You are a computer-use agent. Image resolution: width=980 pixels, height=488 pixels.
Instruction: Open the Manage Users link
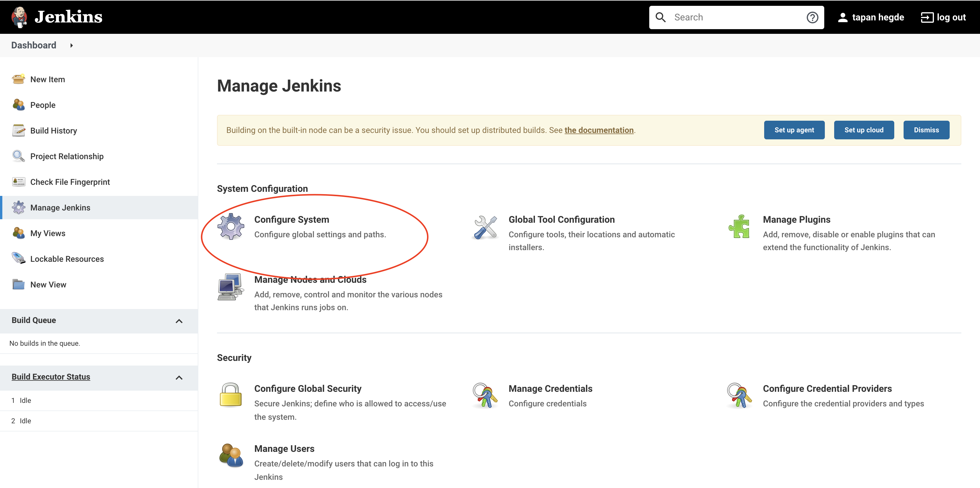point(284,448)
